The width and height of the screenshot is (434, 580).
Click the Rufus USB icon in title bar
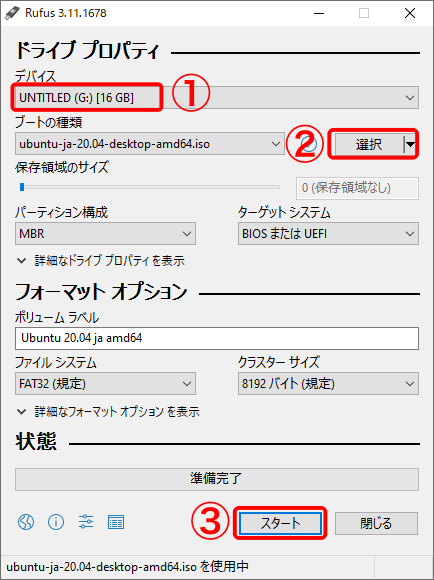(12, 13)
